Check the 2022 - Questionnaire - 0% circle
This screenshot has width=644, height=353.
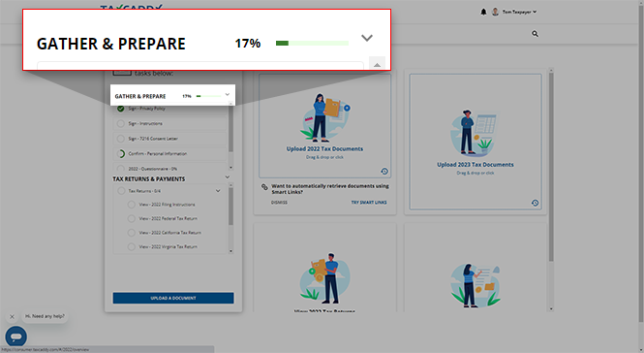coord(121,169)
